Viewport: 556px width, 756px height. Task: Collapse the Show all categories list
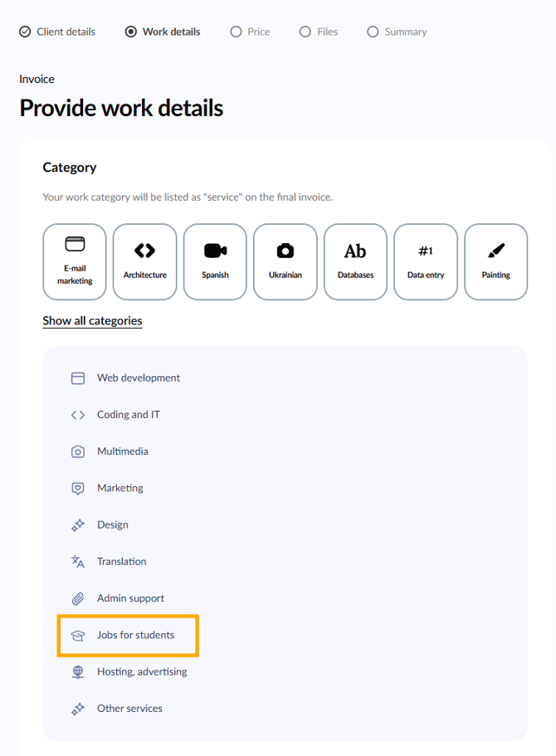pyautogui.click(x=92, y=321)
